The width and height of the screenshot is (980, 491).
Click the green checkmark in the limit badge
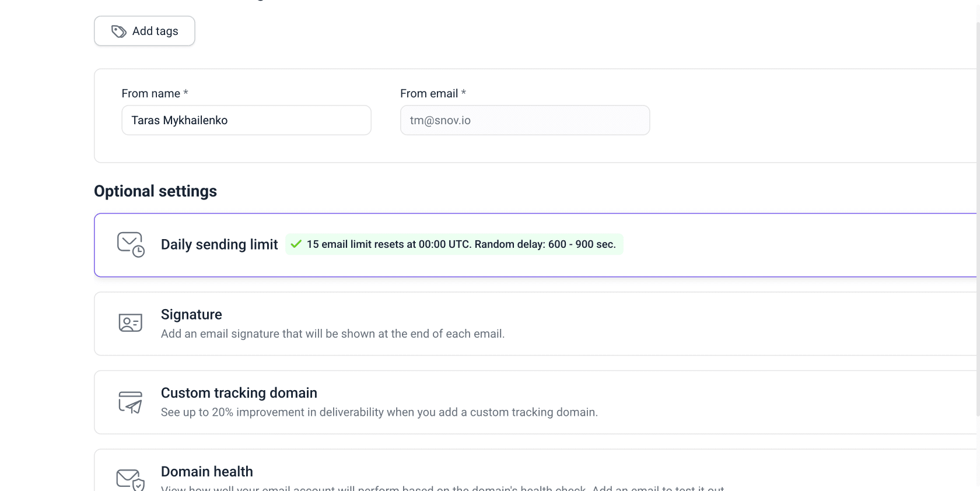pyautogui.click(x=296, y=244)
